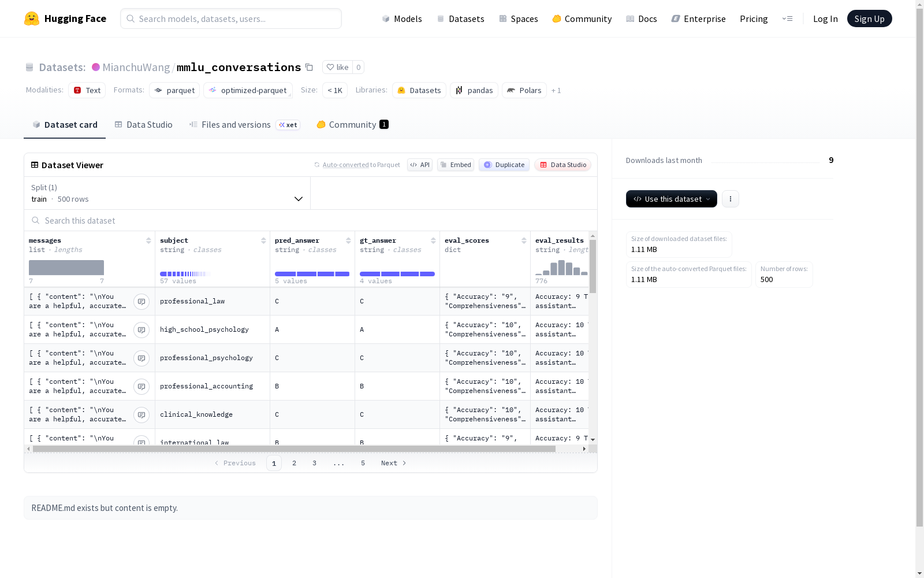Click in the main search field
924x578 pixels.
click(231, 18)
